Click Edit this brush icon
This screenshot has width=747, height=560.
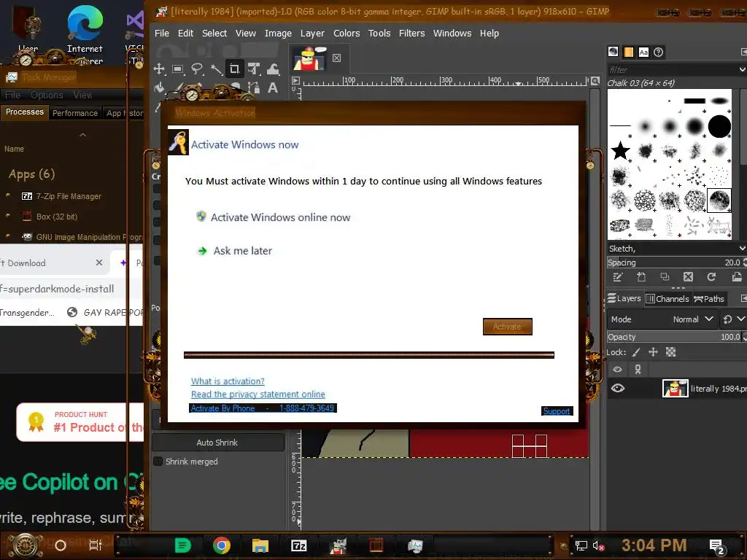[x=618, y=277]
